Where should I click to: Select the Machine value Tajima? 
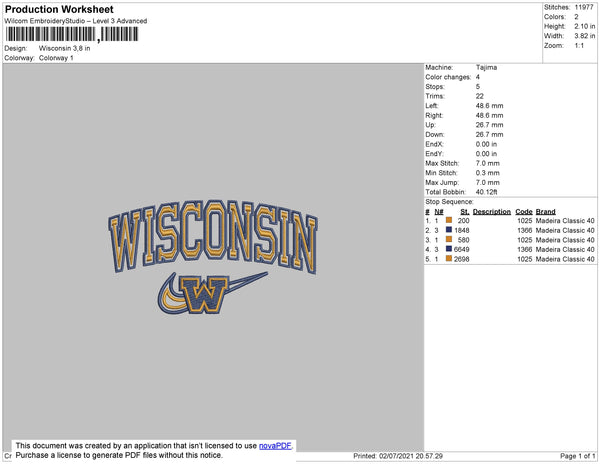click(x=486, y=67)
